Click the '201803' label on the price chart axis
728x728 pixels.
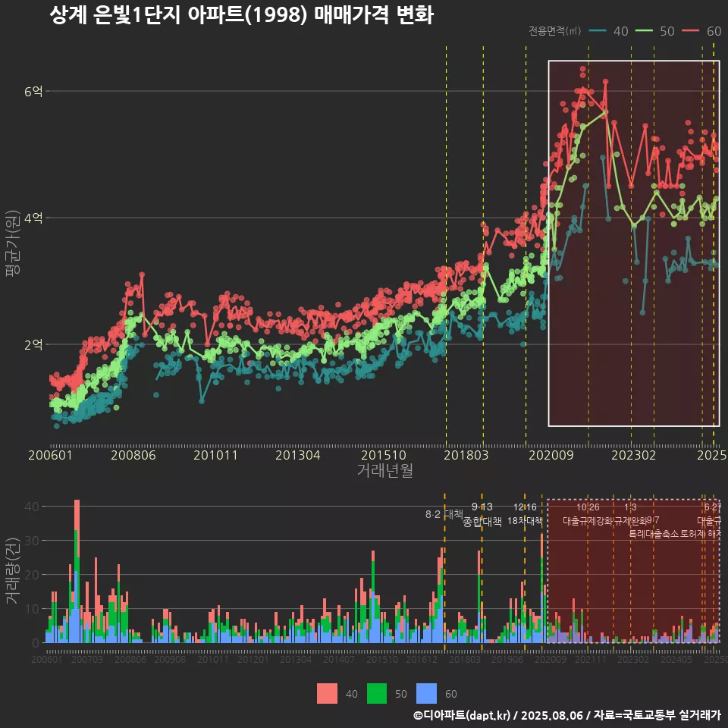pos(466,455)
